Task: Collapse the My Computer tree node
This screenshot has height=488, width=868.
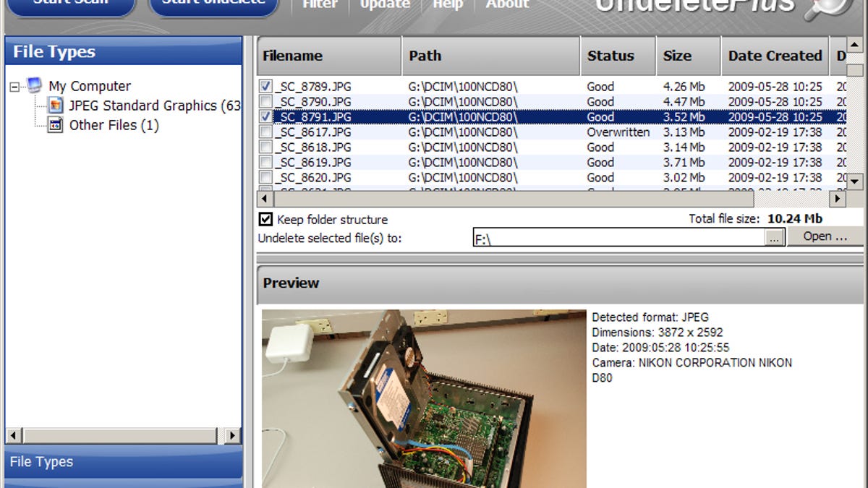Action: 14,87
